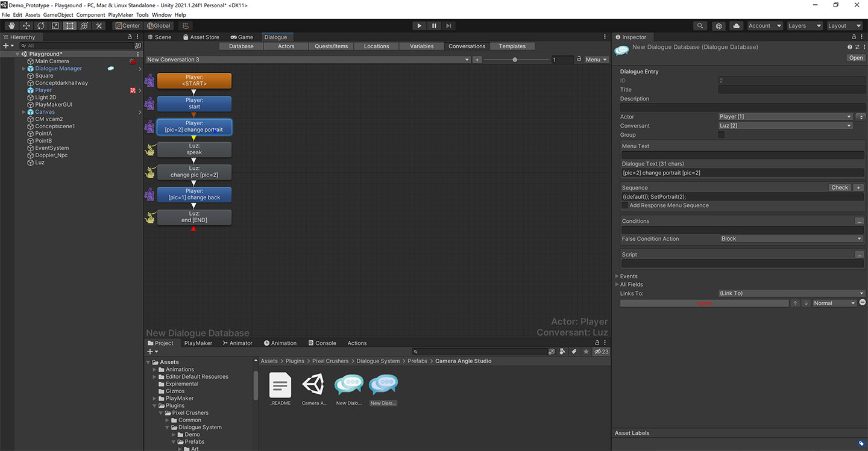Open the Templates section
The width and height of the screenshot is (868, 451).
[x=512, y=46]
